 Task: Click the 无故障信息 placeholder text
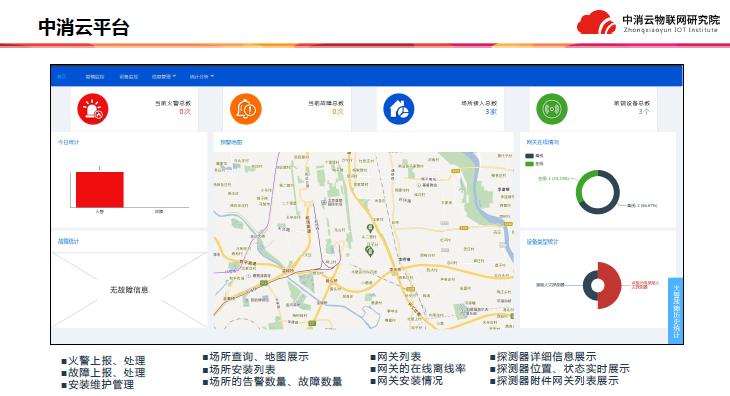tap(129, 290)
